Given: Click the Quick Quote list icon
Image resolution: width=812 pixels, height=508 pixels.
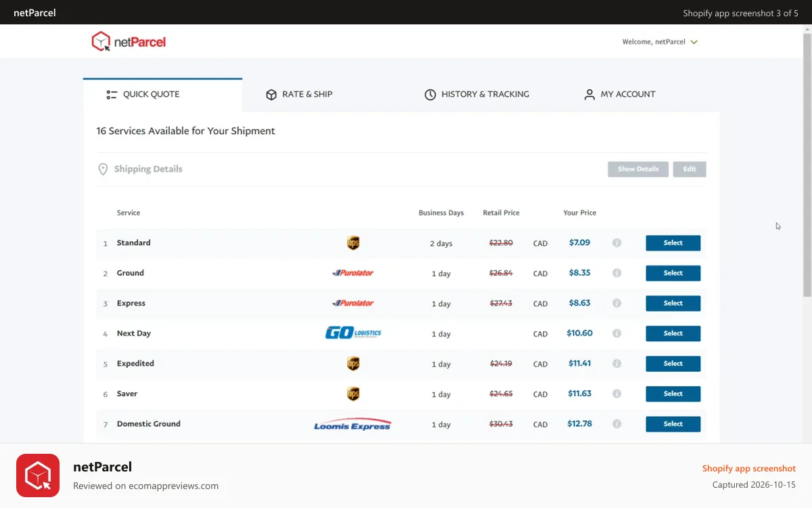Looking at the screenshot, I should tap(112, 95).
